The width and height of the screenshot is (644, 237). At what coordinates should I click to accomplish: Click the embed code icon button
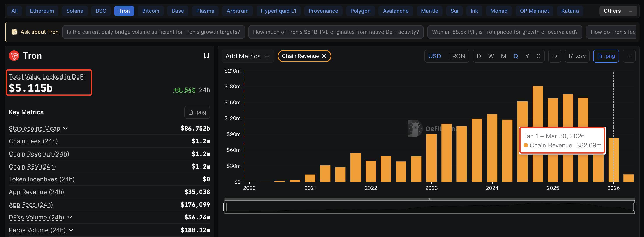point(554,56)
